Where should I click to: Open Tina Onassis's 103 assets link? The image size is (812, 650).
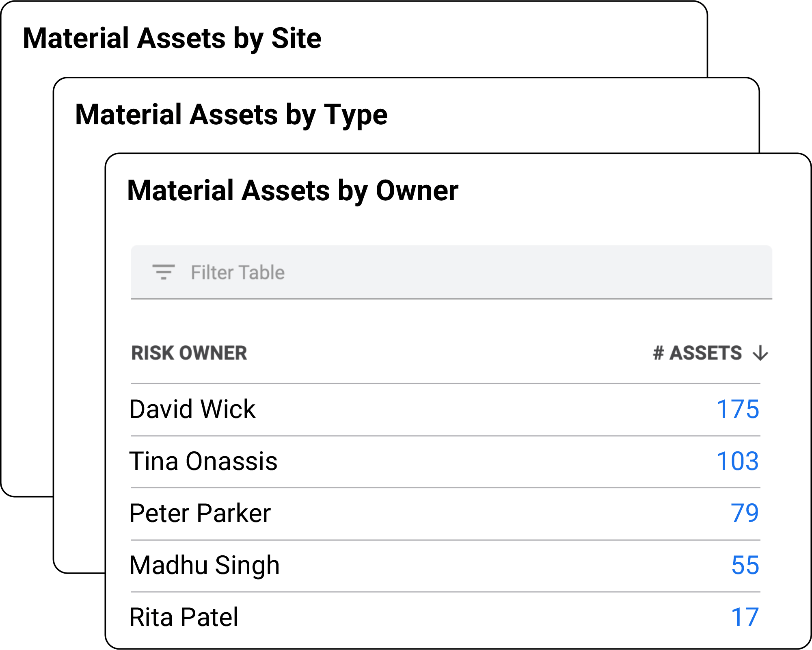click(x=737, y=461)
